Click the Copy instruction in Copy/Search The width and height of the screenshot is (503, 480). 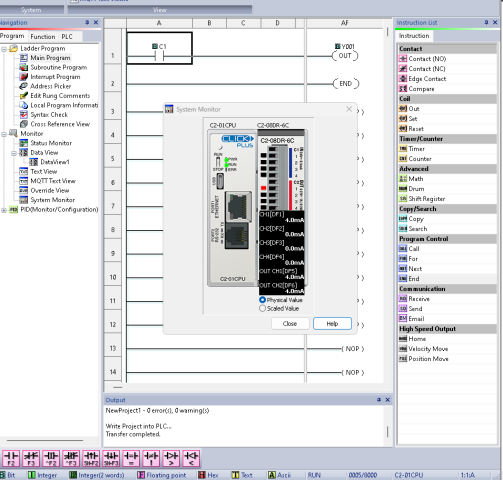click(x=416, y=219)
